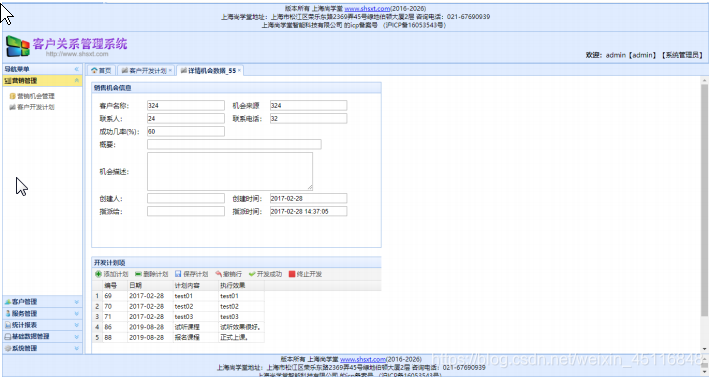Viewport: 713px width, 378px height.
Task: Click the 联系人 input field
Action: coord(186,118)
